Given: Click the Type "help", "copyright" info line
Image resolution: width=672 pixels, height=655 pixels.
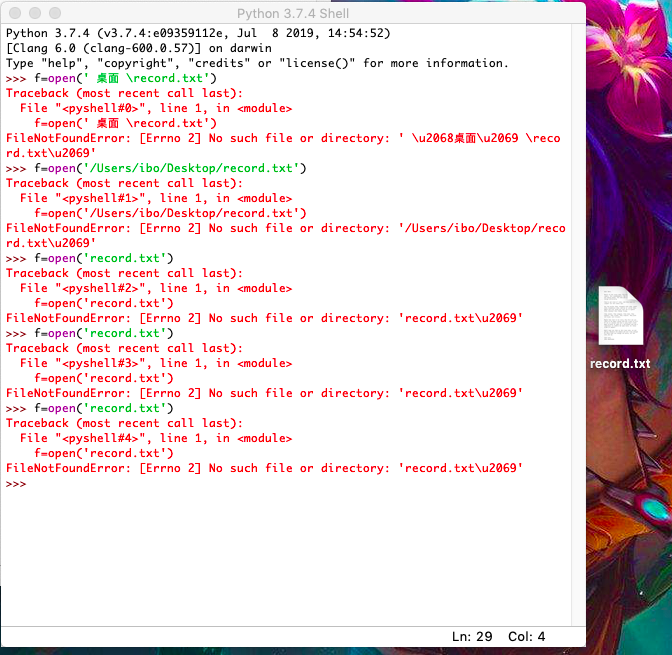Looking at the screenshot, I should point(257,63).
